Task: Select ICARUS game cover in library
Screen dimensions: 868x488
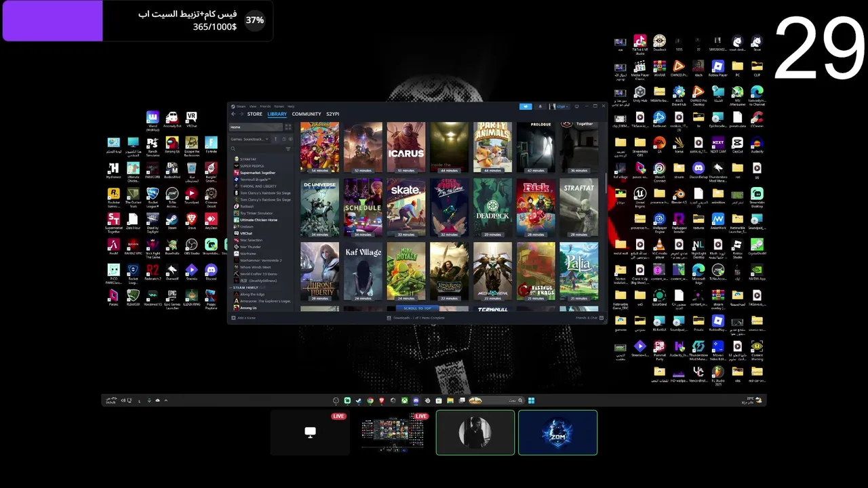Action: click(406, 147)
